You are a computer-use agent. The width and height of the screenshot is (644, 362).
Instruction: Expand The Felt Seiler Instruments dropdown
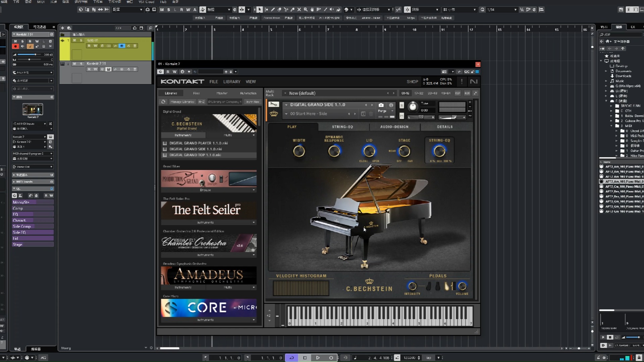254,223
